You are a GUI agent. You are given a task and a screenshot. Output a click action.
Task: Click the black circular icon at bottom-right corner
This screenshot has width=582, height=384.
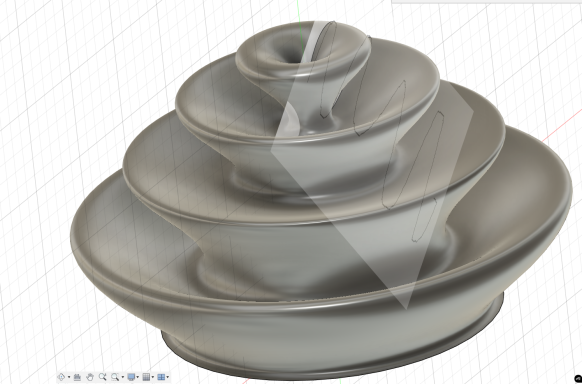point(578,380)
